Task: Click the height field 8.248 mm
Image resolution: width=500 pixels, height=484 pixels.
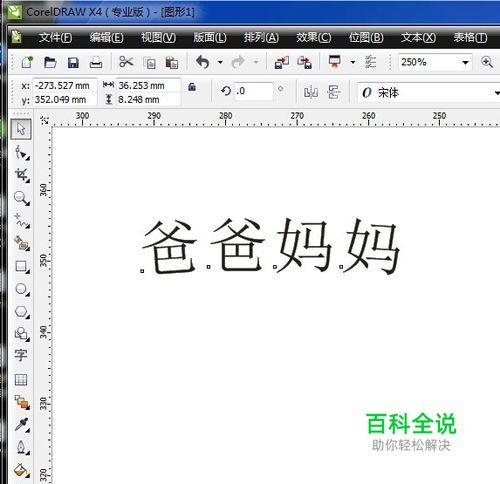Action: click(x=148, y=99)
